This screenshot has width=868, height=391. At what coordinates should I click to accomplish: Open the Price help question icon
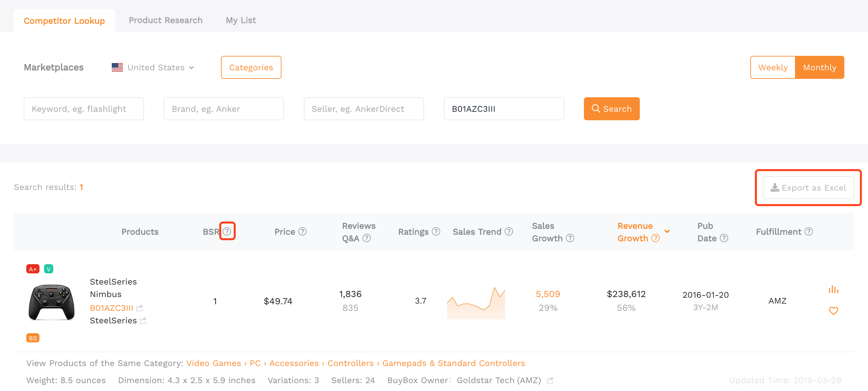[302, 231]
